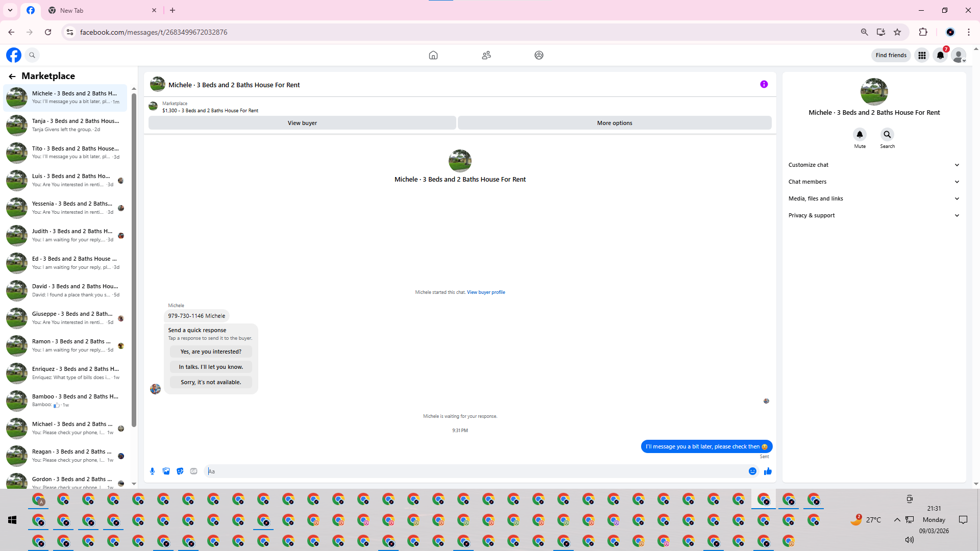Open the notifications bell

[940, 55]
